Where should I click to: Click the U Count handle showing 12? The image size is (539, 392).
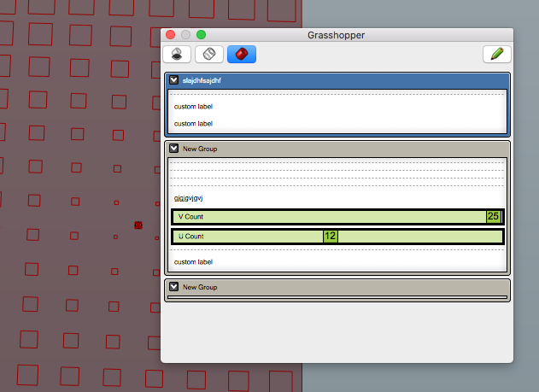point(331,237)
